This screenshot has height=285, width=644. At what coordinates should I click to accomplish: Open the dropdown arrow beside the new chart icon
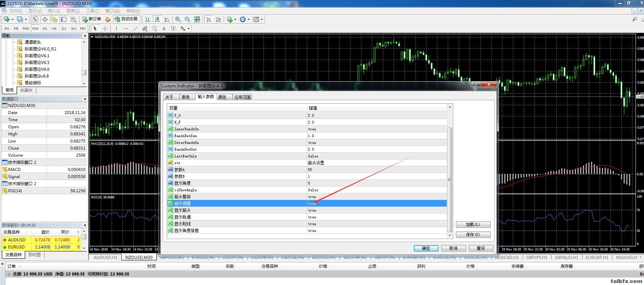pyautogui.click(x=12, y=19)
